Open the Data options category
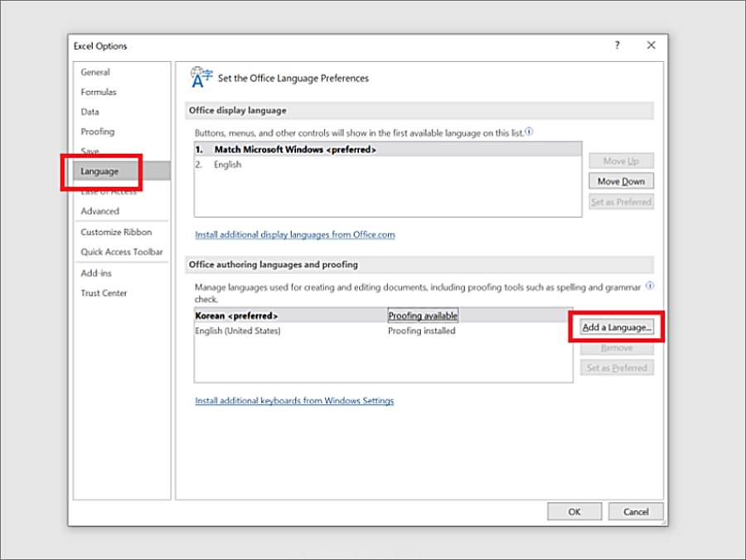Image resolution: width=746 pixels, height=560 pixels. tap(90, 112)
